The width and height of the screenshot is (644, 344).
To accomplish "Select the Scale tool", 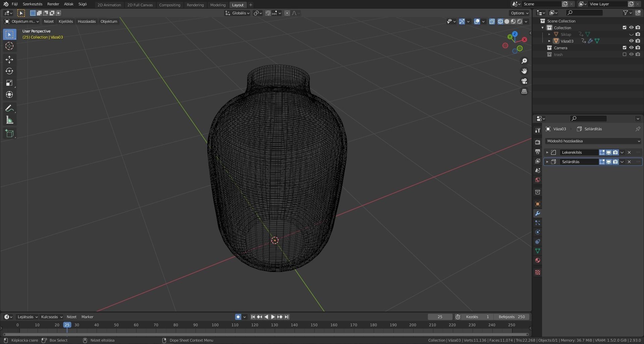I will [9, 83].
